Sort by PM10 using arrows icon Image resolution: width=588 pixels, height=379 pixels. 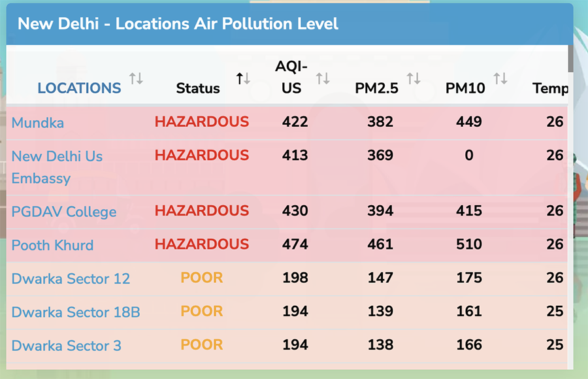click(x=500, y=78)
